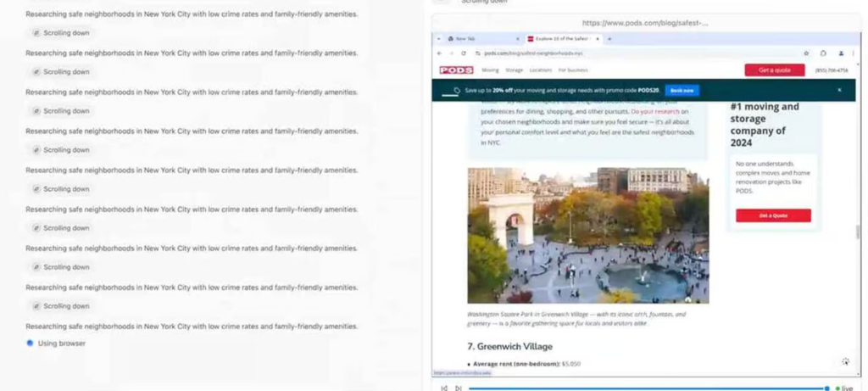This screenshot has height=391, width=868.
Task: Open the browser extensions icon
Action: point(823,53)
